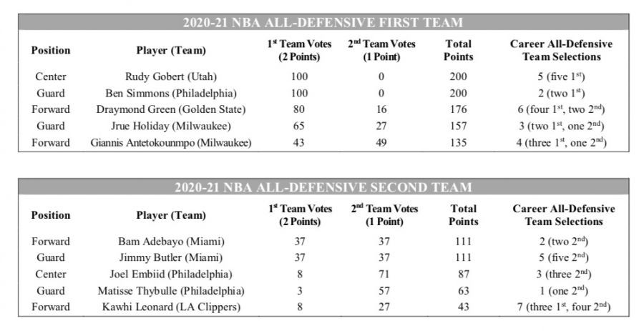Select Jimmy Butler (Miami) in second team
Image resolution: width=644 pixels, height=331 pixels.
[x=171, y=257]
